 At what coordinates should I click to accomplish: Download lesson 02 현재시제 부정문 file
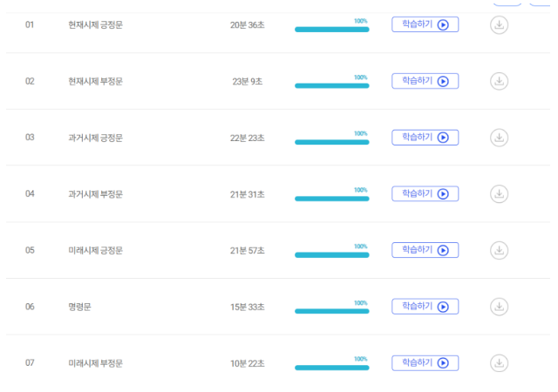(x=499, y=81)
